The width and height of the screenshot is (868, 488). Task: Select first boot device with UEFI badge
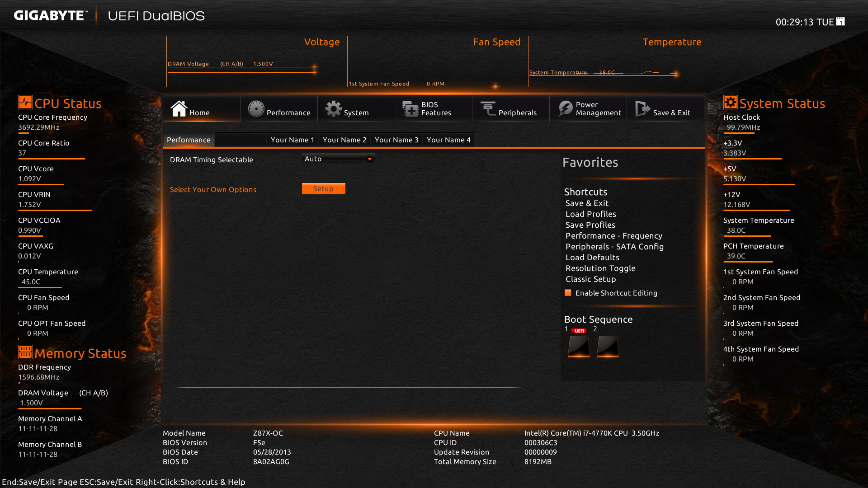click(x=579, y=346)
